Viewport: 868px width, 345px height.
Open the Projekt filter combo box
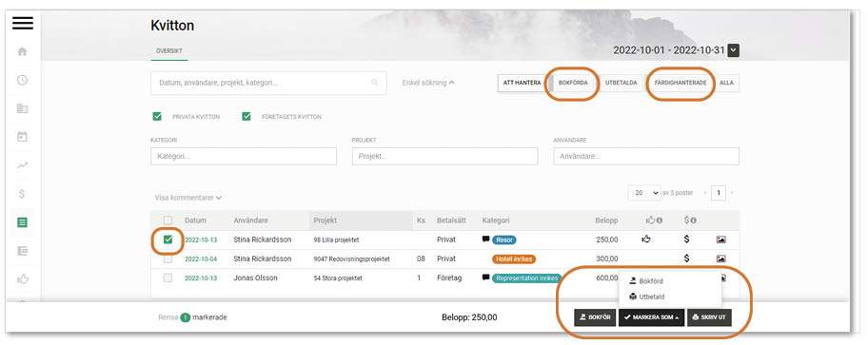445,157
